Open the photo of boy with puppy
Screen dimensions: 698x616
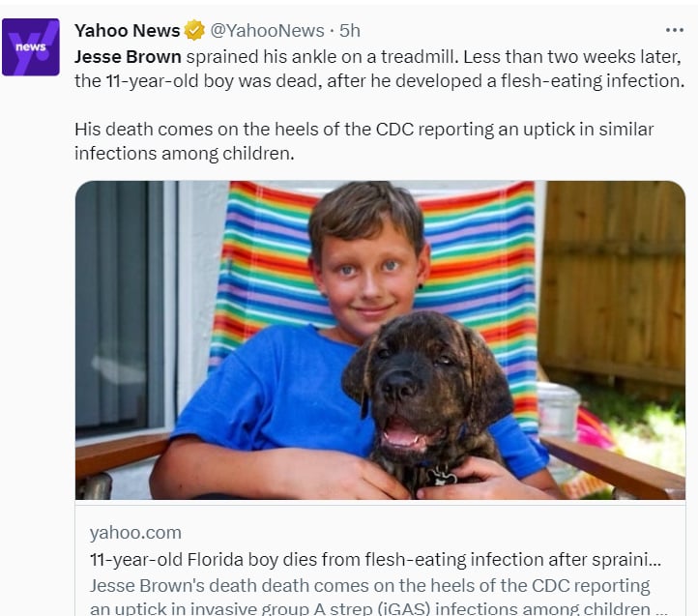tap(380, 340)
